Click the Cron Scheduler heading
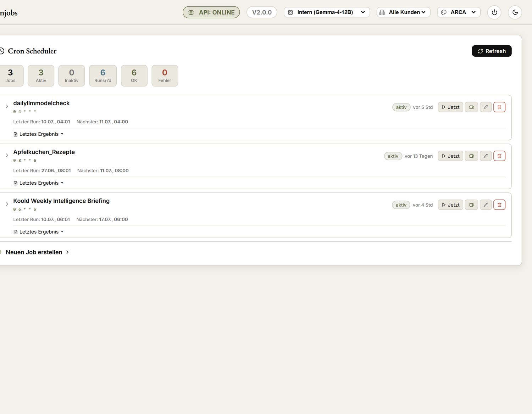532x414 pixels. (x=32, y=51)
